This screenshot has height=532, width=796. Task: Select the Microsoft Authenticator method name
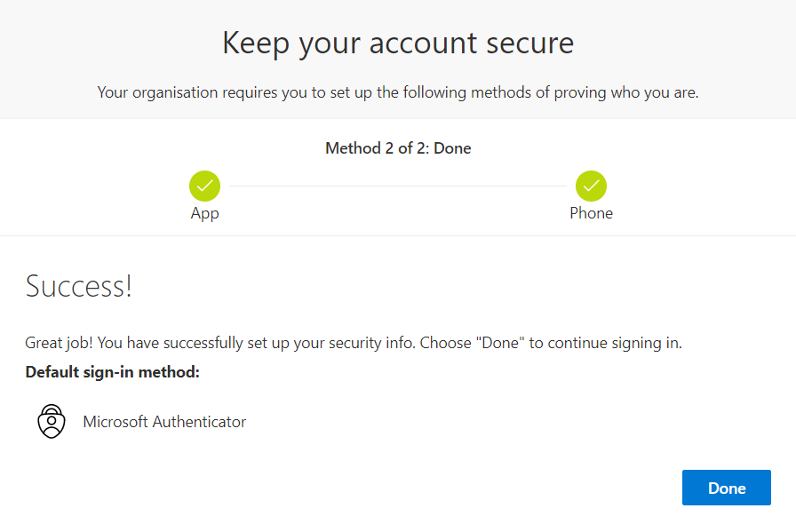[164, 422]
